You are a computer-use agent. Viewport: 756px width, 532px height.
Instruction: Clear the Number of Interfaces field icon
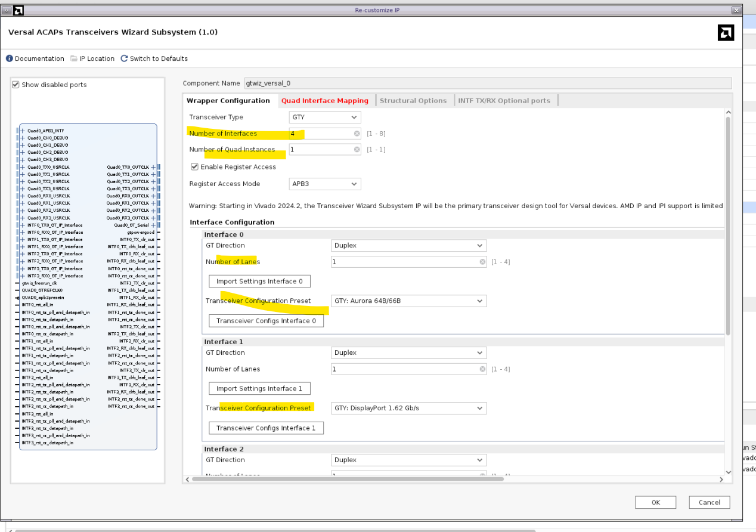point(357,134)
